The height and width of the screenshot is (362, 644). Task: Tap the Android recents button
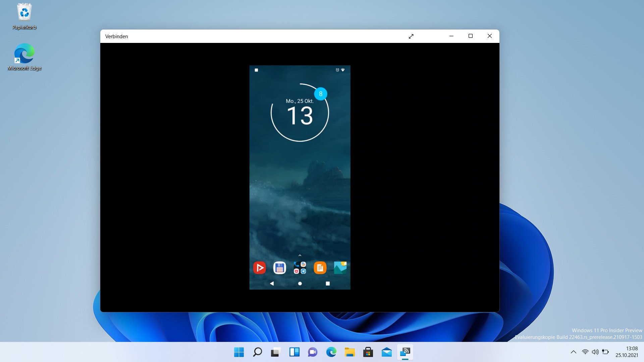pos(327,284)
